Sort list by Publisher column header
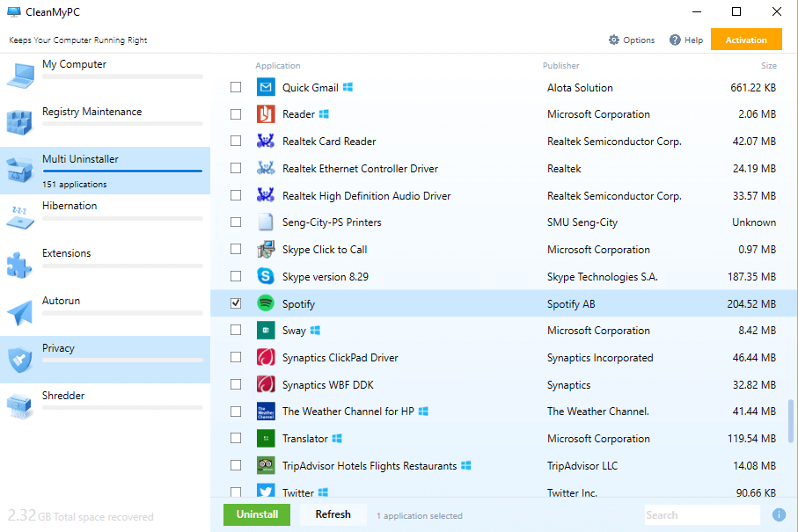The width and height of the screenshot is (798, 532). [x=561, y=66]
